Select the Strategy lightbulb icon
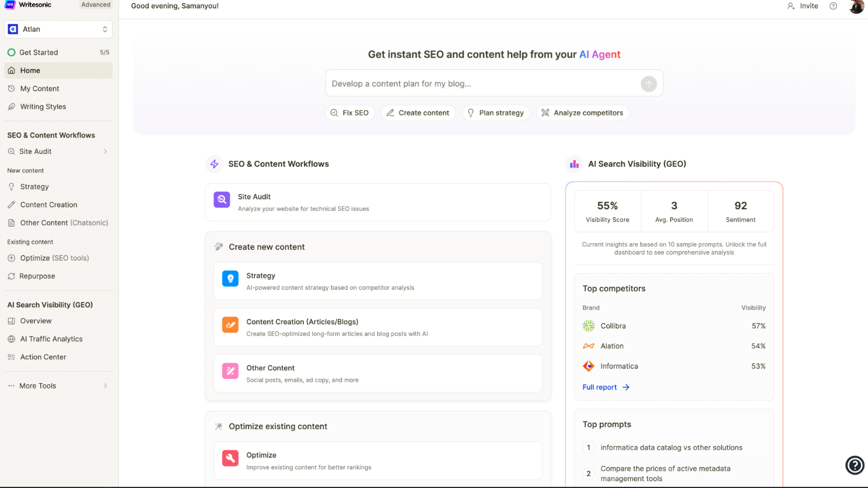The width and height of the screenshot is (868, 488). 230,279
